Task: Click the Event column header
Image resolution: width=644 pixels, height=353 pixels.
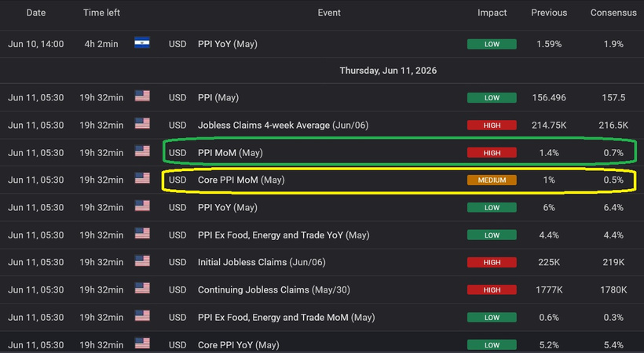Action: tap(329, 13)
